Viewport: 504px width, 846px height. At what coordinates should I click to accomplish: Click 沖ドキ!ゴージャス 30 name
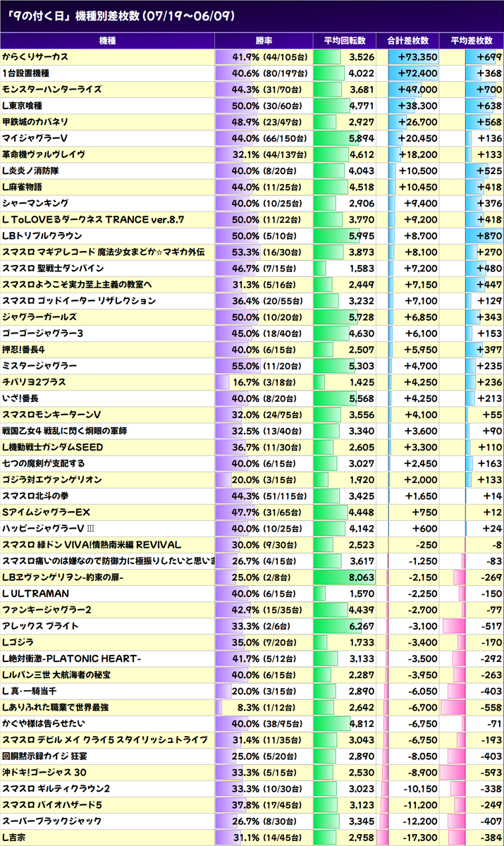[44, 773]
